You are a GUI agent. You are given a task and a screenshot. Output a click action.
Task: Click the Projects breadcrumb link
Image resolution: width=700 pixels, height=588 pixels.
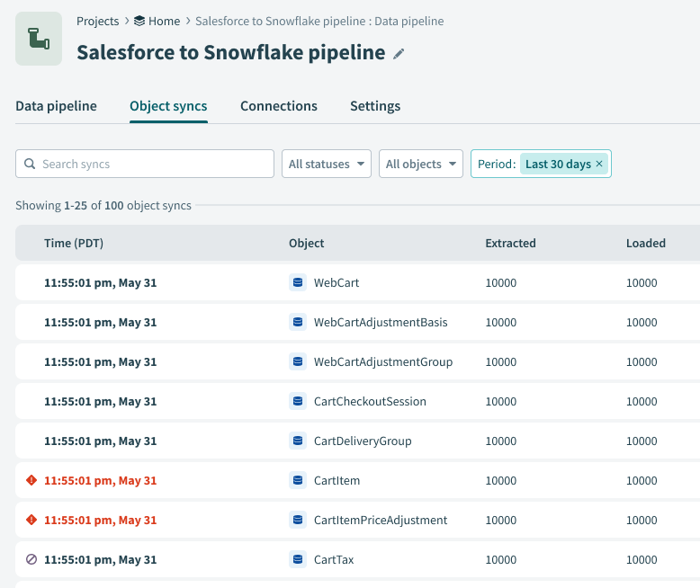(97, 21)
